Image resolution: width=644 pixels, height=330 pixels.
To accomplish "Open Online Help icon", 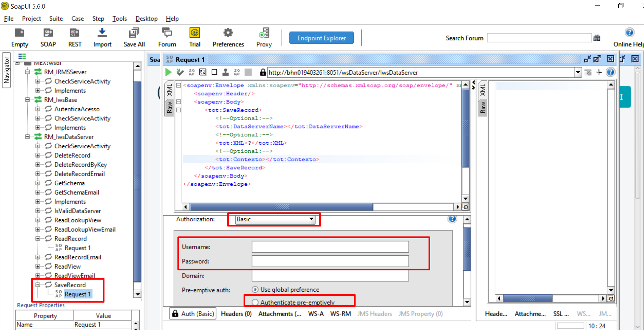I will (x=630, y=33).
